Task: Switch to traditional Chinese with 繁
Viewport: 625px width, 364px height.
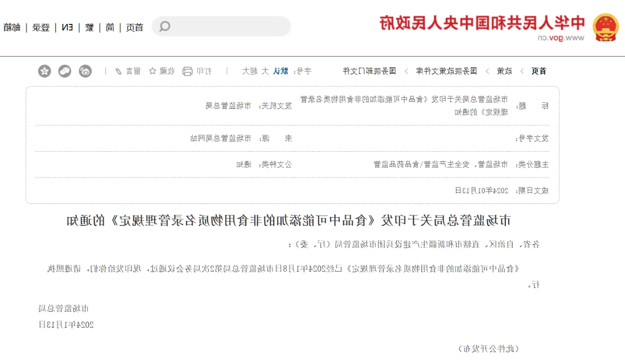Action: click(x=89, y=27)
